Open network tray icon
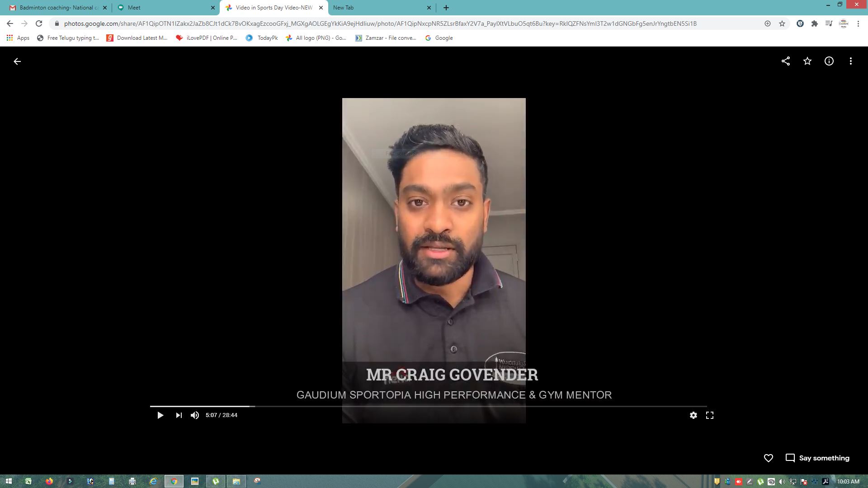Image resolution: width=868 pixels, height=488 pixels. point(793,482)
